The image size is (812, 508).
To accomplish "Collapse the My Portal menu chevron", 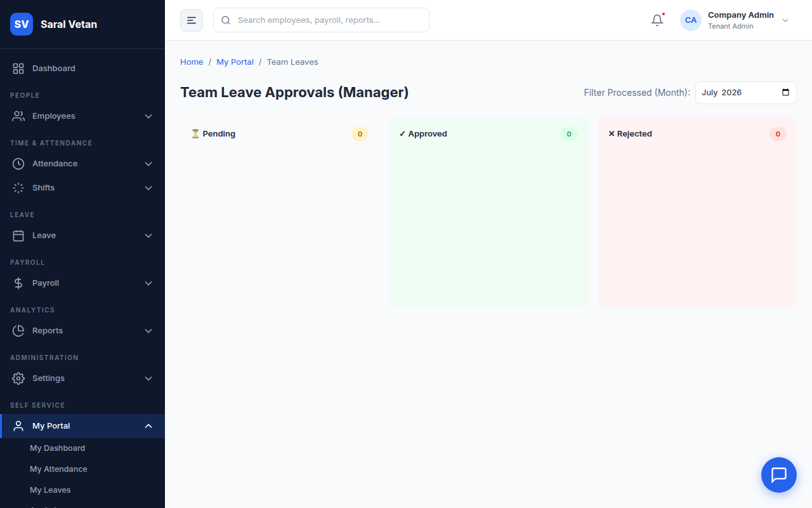I will (148, 426).
